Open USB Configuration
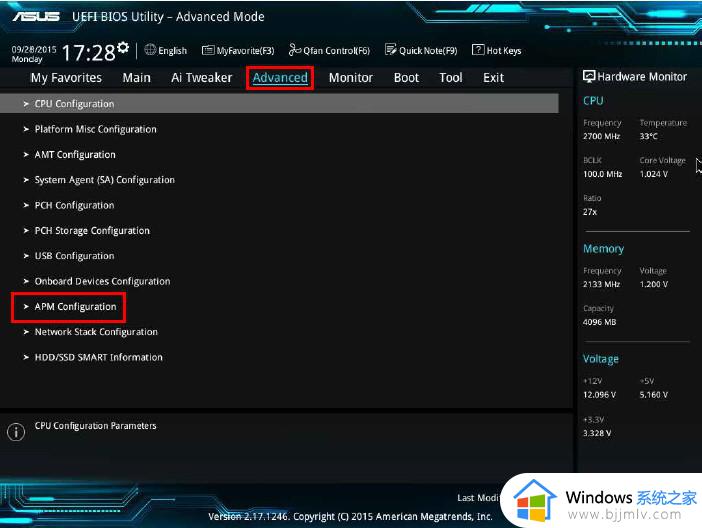 pyautogui.click(x=74, y=256)
